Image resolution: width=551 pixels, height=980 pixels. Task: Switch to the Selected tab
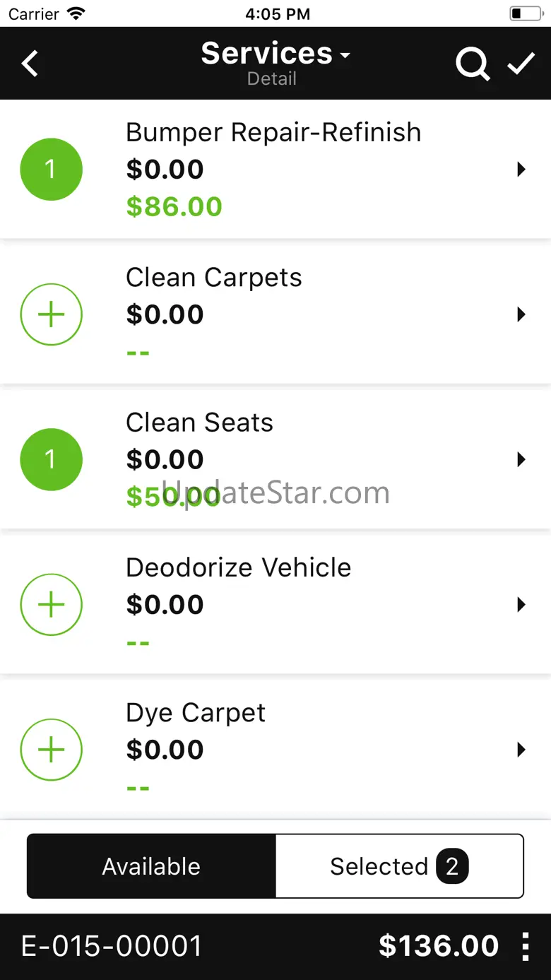tap(400, 866)
